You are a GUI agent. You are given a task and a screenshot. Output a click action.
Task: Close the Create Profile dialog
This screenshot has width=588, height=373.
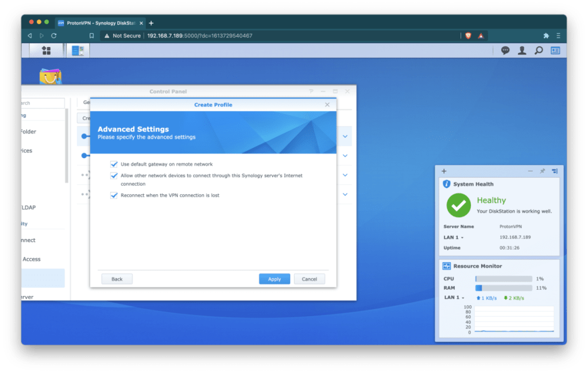[x=327, y=105]
